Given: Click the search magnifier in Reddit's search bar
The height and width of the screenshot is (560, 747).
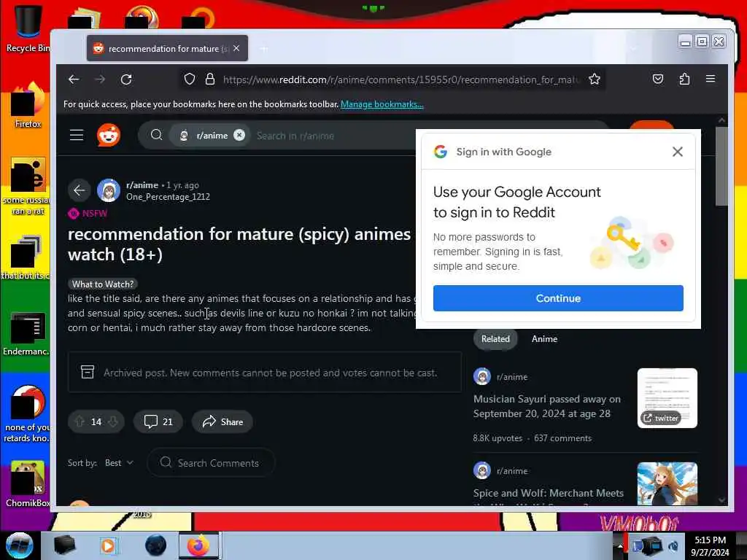Looking at the screenshot, I should [x=156, y=135].
